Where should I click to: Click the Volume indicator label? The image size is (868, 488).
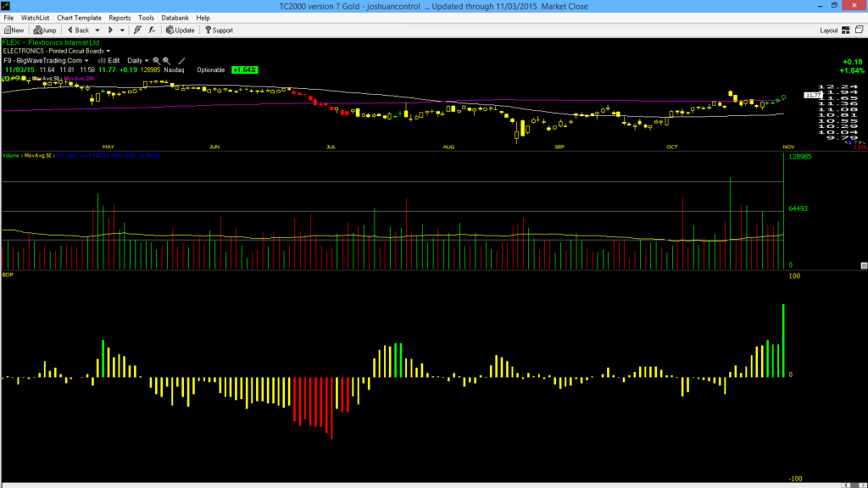click(11, 156)
